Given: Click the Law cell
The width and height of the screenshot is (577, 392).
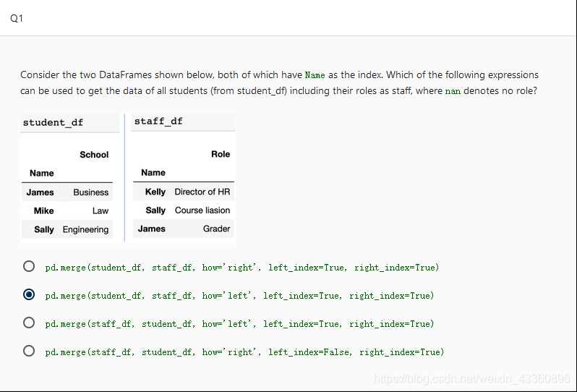Looking at the screenshot, I should pos(101,211).
